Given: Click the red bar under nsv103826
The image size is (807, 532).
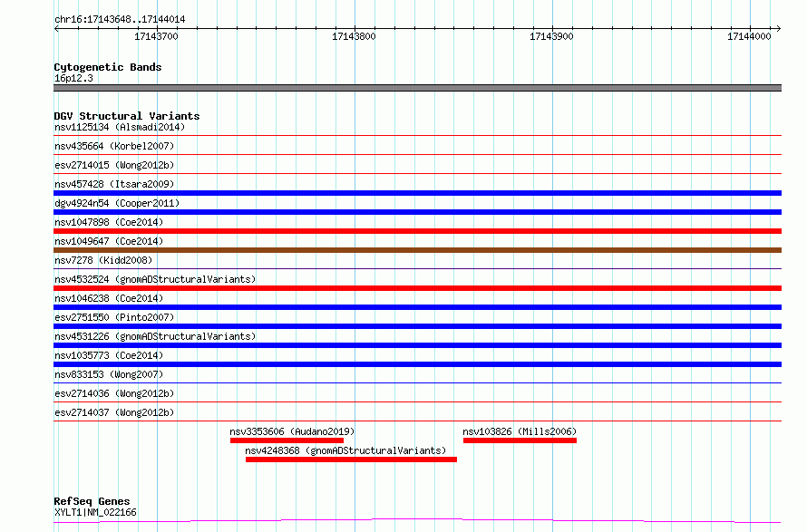Looking at the screenshot, I should point(520,440).
